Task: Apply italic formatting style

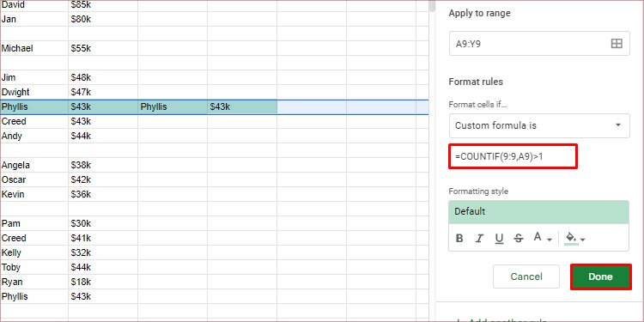Action: [x=479, y=238]
